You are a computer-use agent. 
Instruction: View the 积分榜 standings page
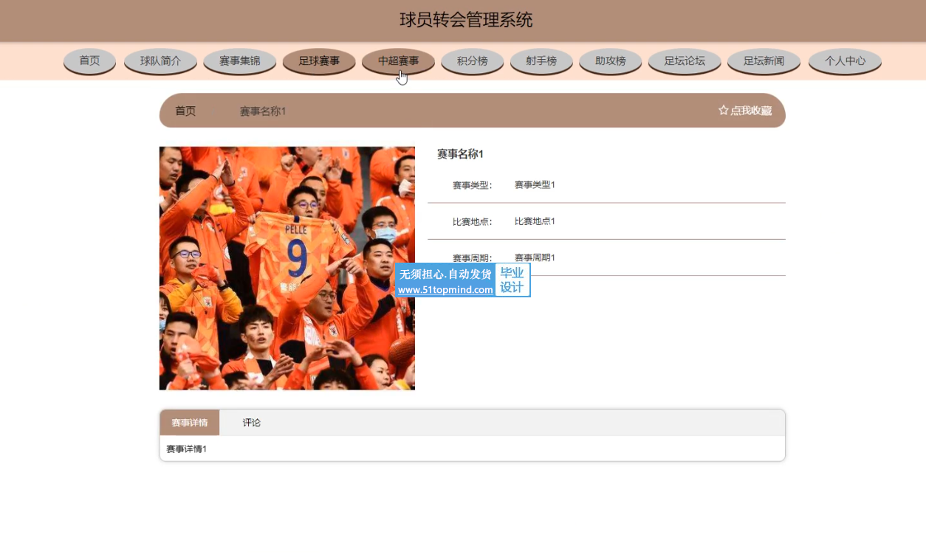472,61
